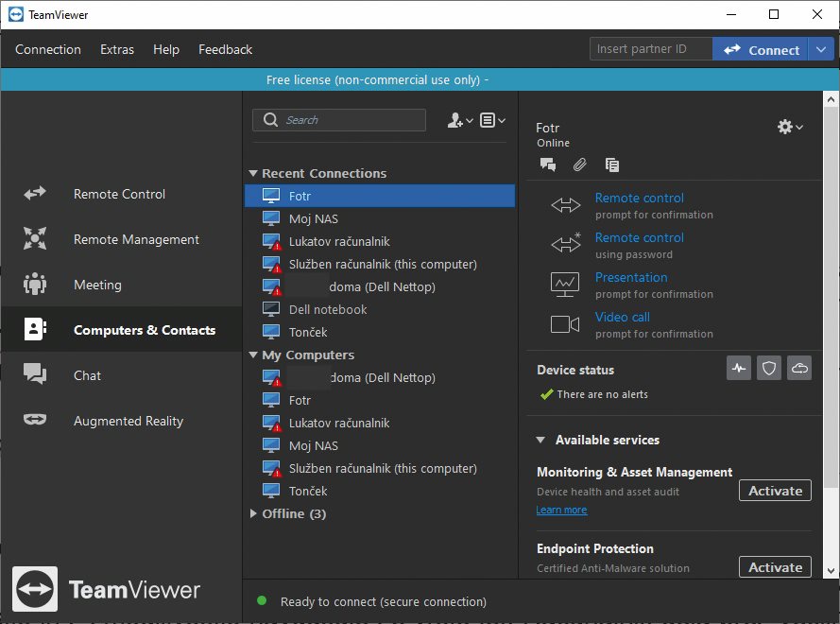Viewport: 840px width, 624px height.
Task: Collapse the Recent Connections group
Action: (253, 173)
